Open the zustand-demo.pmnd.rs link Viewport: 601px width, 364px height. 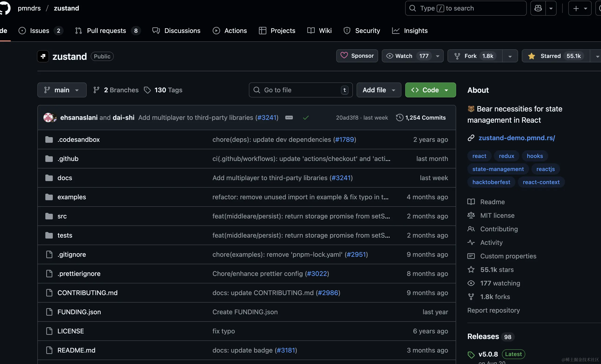tap(516, 138)
